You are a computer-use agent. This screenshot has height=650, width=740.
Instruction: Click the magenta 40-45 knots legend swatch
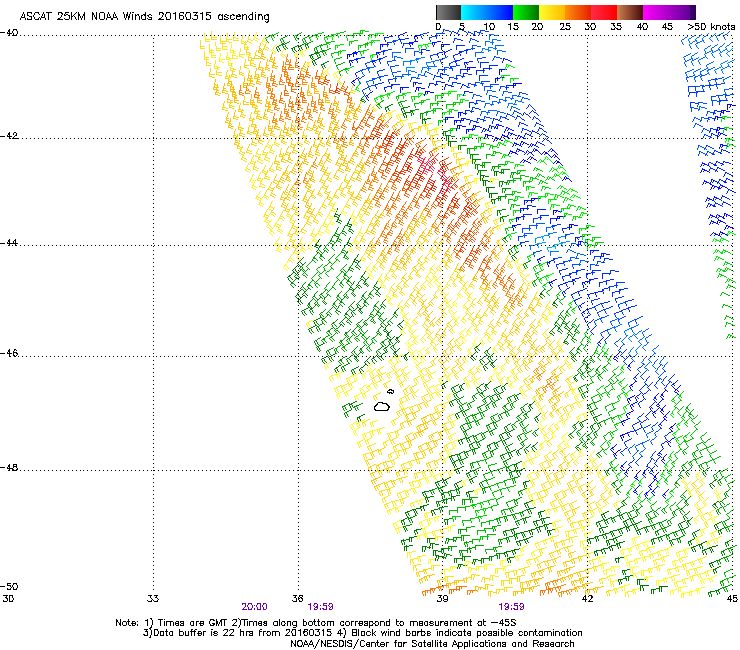click(656, 12)
